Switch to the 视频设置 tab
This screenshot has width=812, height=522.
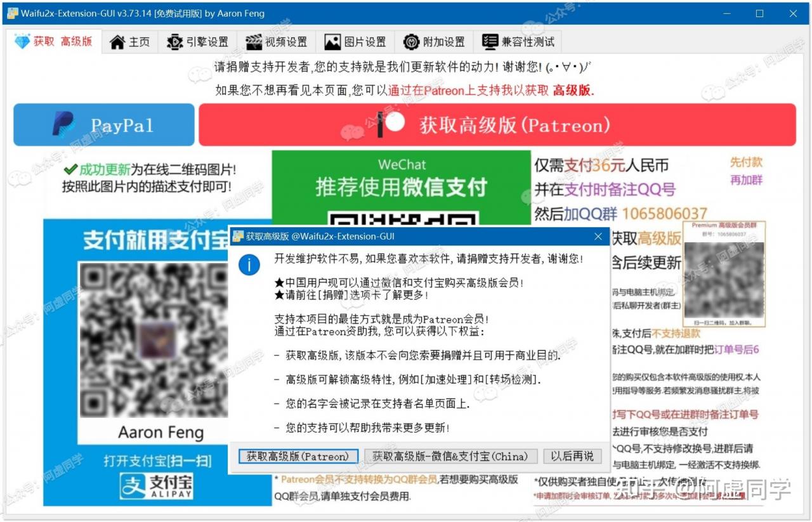(276, 42)
